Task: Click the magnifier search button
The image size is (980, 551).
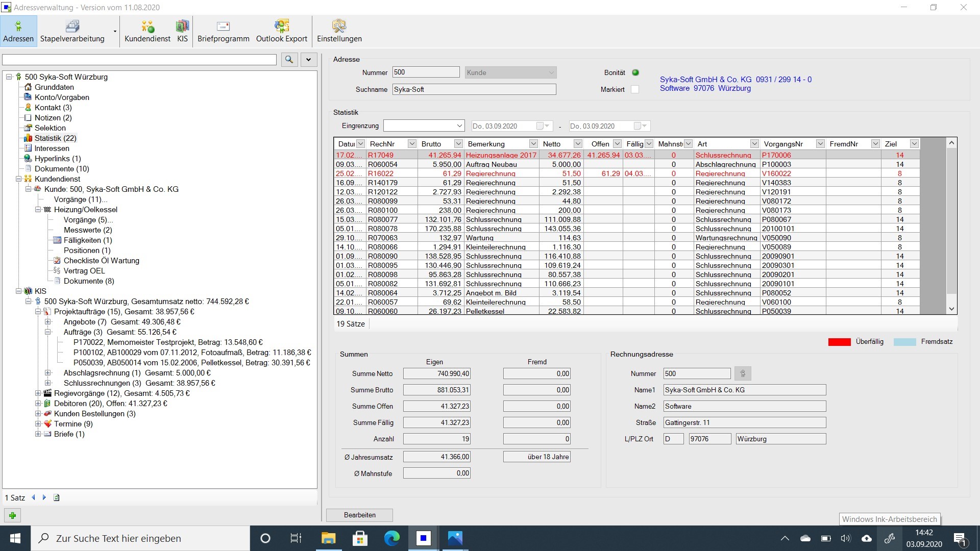Action: pyautogui.click(x=289, y=60)
